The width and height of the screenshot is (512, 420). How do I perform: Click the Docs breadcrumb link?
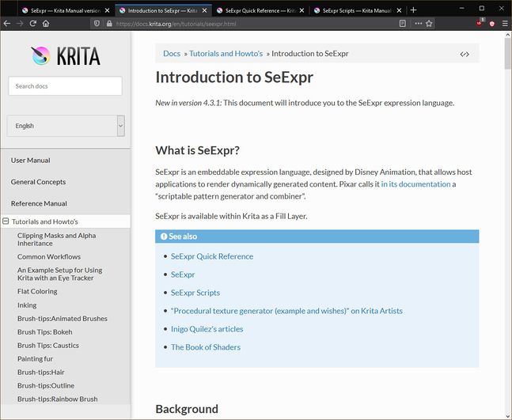click(172, 54)
